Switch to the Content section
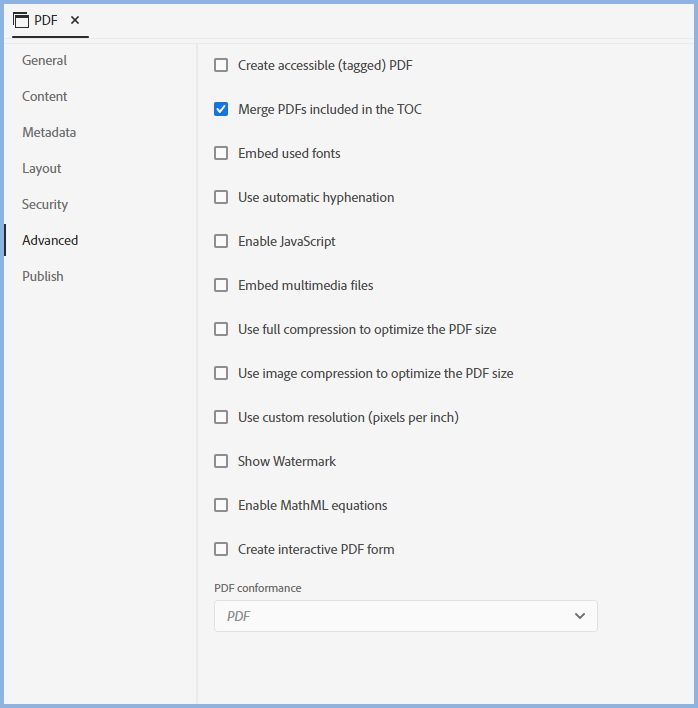Screen dimensions: 698x708 [x=45, y=97]
